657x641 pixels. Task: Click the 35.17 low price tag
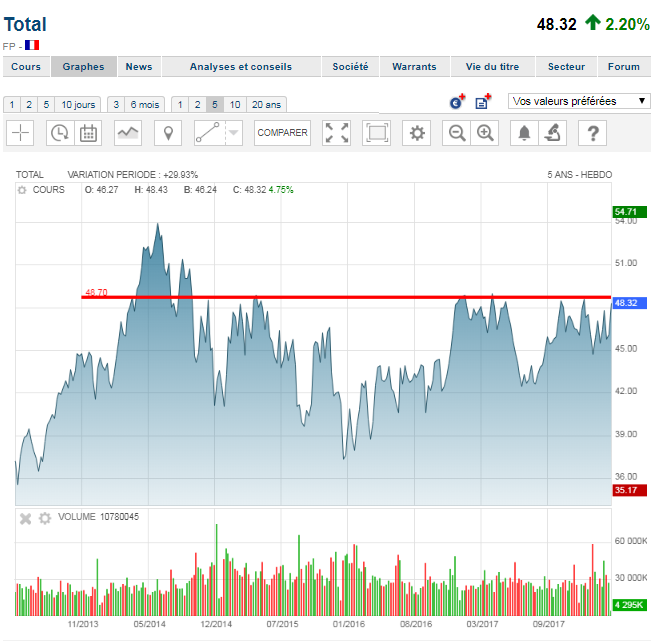pos(629,490)
